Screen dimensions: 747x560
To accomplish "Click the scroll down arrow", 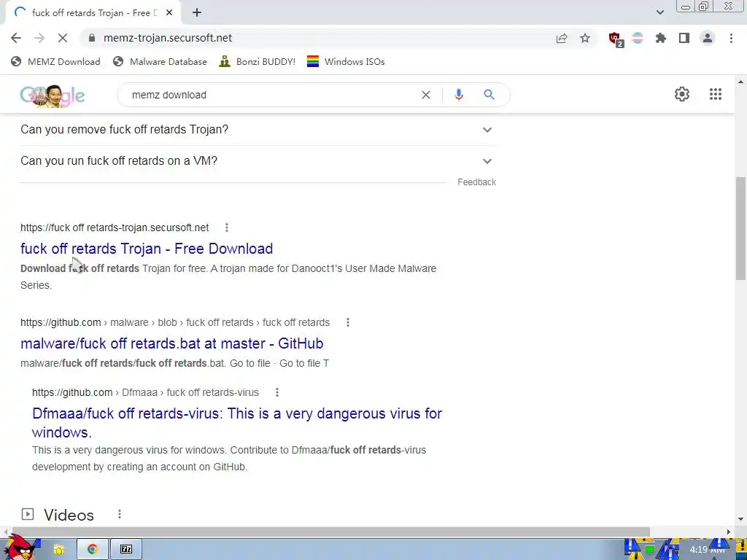I will pyautogui.click(x=740, y=519).
